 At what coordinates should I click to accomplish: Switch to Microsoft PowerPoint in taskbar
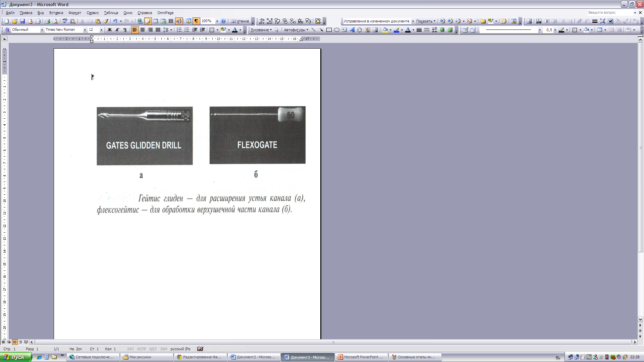pyautogui.click(x=361, y=357)
